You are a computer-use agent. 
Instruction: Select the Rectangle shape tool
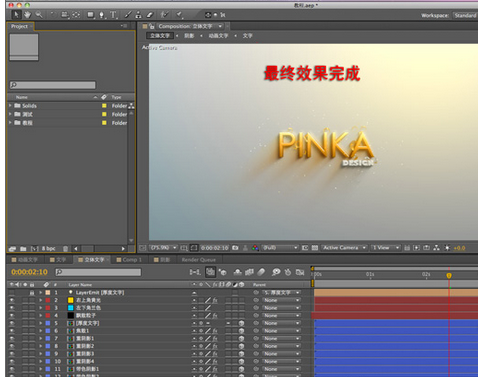click(91, 15)
